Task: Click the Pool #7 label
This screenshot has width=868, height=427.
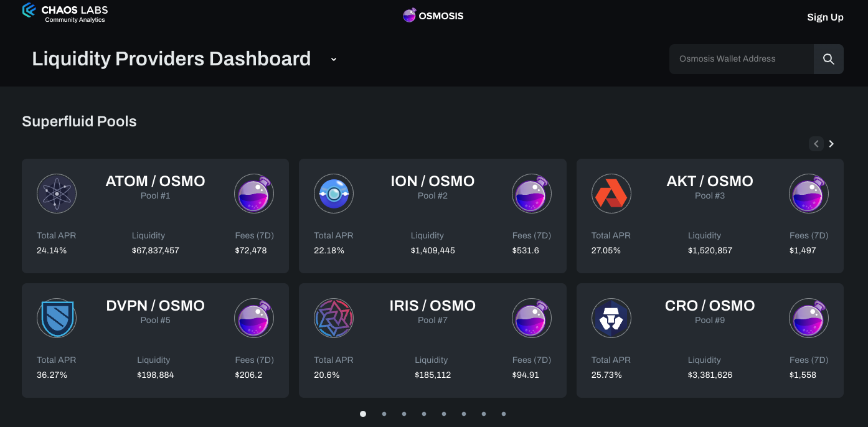Action: coord(433,320)
